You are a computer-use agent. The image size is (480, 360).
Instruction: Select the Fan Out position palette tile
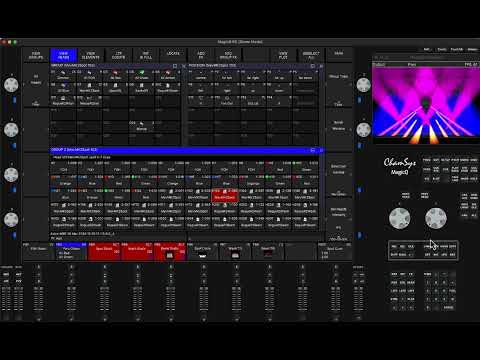[x=227, y=101]
